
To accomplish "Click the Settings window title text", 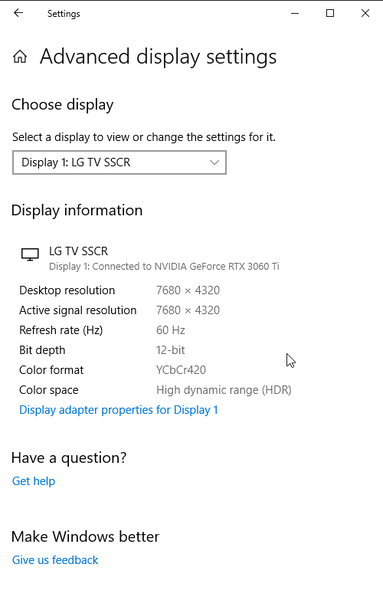I will [64, 14].
